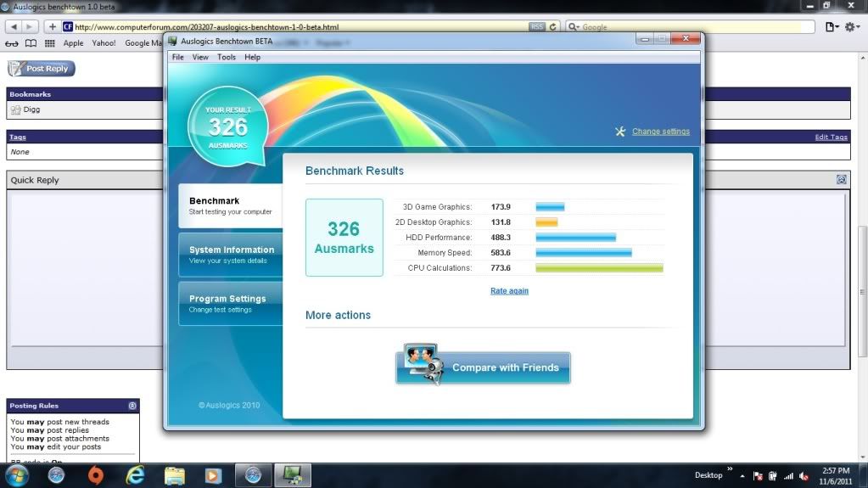Collapse the Posting Rules panel
Viewport: 868px width, 488px height.
tap(132, 406)
